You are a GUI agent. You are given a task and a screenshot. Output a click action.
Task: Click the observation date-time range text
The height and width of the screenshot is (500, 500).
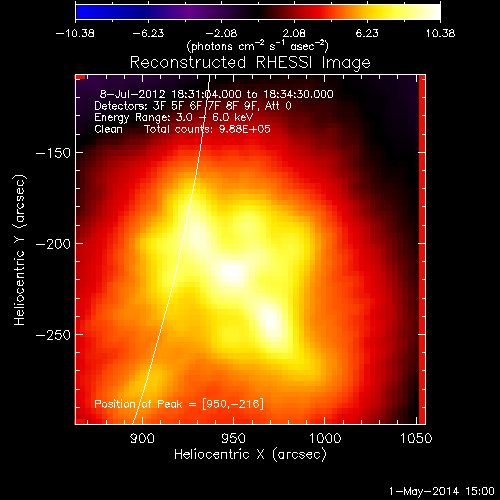[x=216, y=94]
